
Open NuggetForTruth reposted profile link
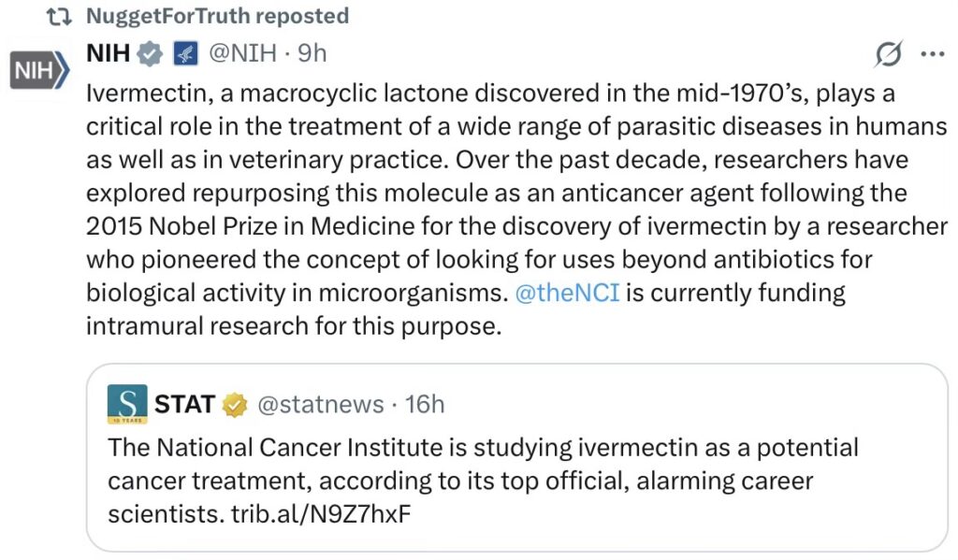pyautogui.click(x=217, y=16)
